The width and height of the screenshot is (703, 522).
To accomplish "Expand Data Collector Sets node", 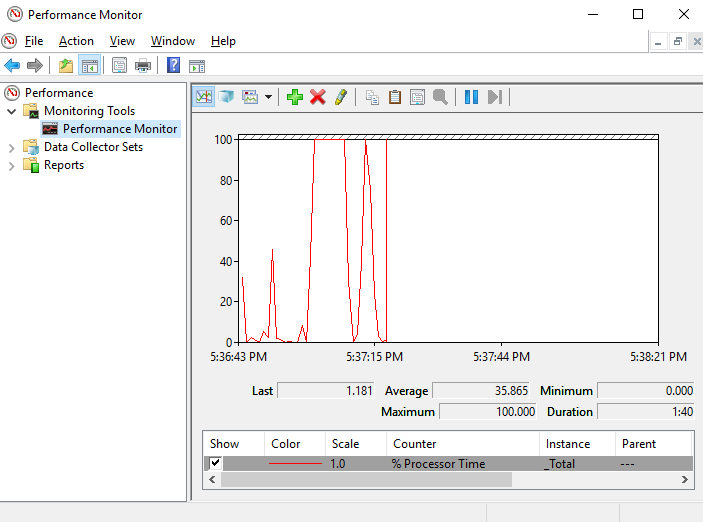I will point(12,148).
